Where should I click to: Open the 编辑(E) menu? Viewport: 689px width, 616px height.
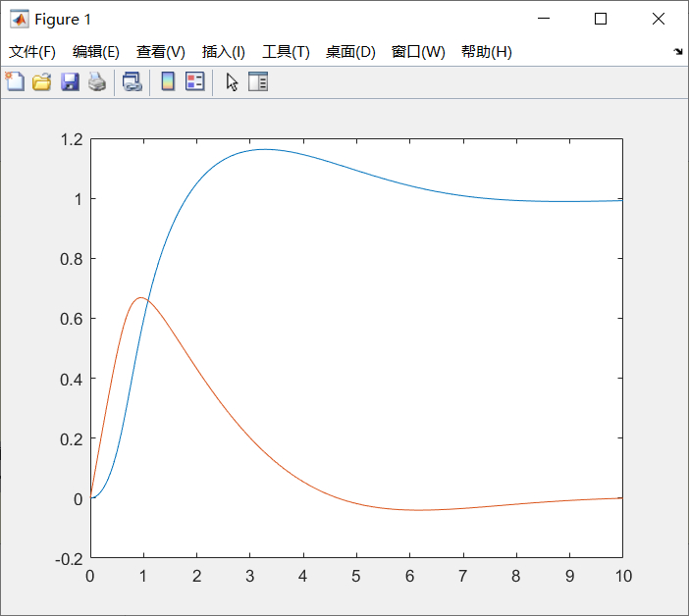[96, 52]
